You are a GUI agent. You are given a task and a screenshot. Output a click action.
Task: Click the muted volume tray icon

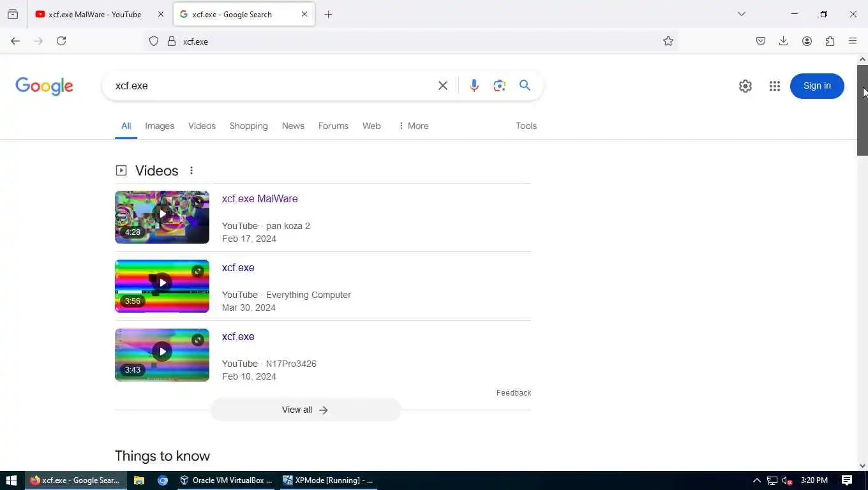click(x=788, y=480)
